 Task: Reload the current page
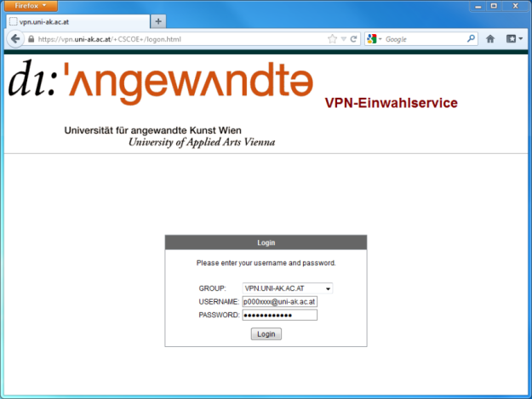pos(353,39)
